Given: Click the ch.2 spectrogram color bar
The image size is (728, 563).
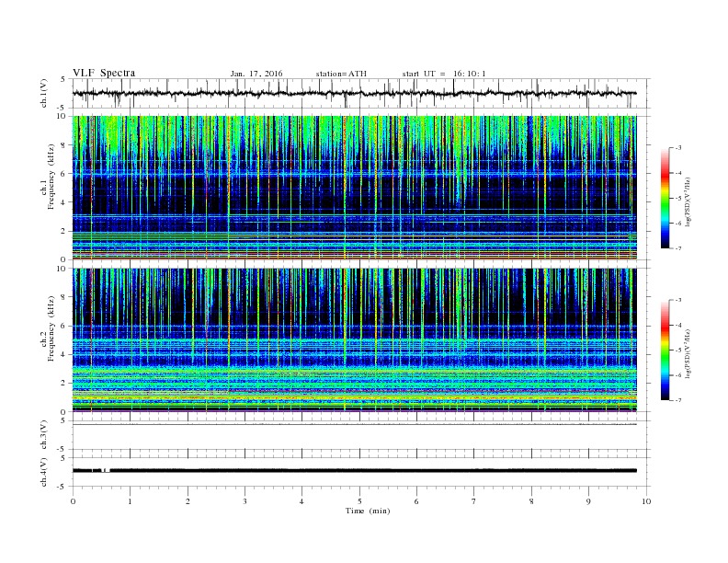Looking at the screenshot, I should click(x=665, y=350).
